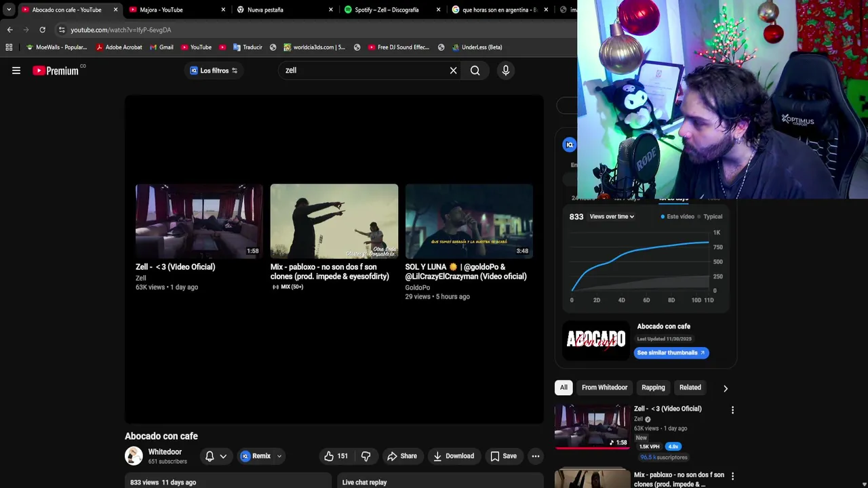
Task: Open the 'MoeWalls - Popular' bookmark
Action: pos(56,47)
